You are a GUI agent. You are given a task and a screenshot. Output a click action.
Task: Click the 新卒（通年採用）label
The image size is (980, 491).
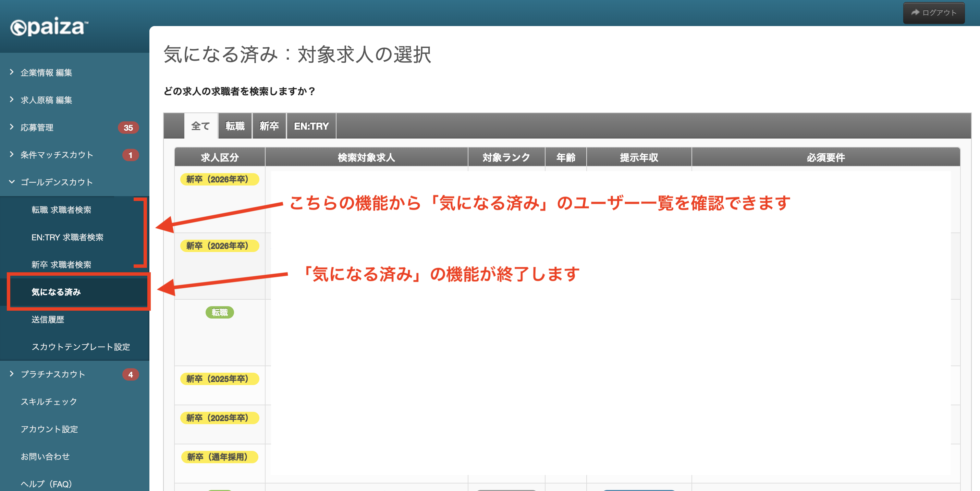point(219,456)
